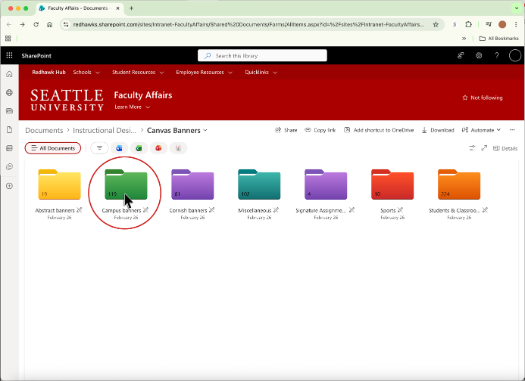Open the SharePoint app launcher grid

pos(9,56)
